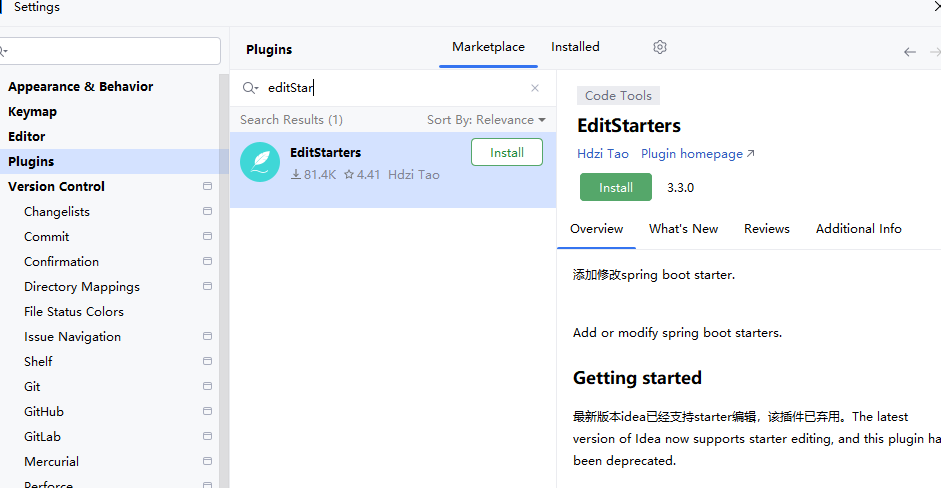Open GitHub settings page
The height and width of the screenshot is (488, 941).
click(44, 411)
